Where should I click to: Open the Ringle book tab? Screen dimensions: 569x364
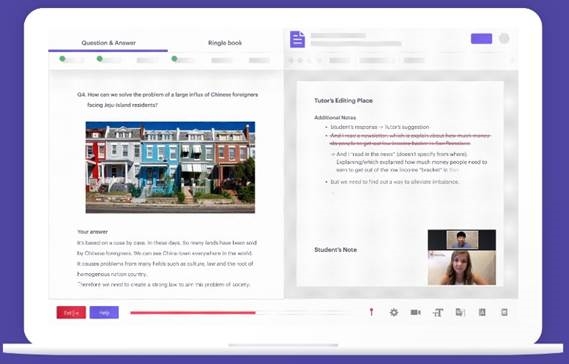tap(225, 43)
